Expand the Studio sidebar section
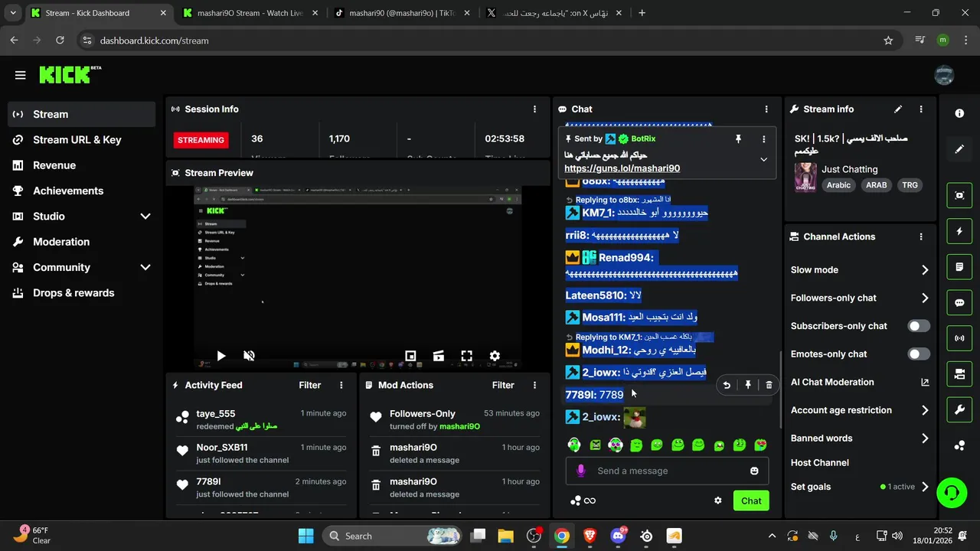Screen dimensions: 980x551 click(145, 217)
